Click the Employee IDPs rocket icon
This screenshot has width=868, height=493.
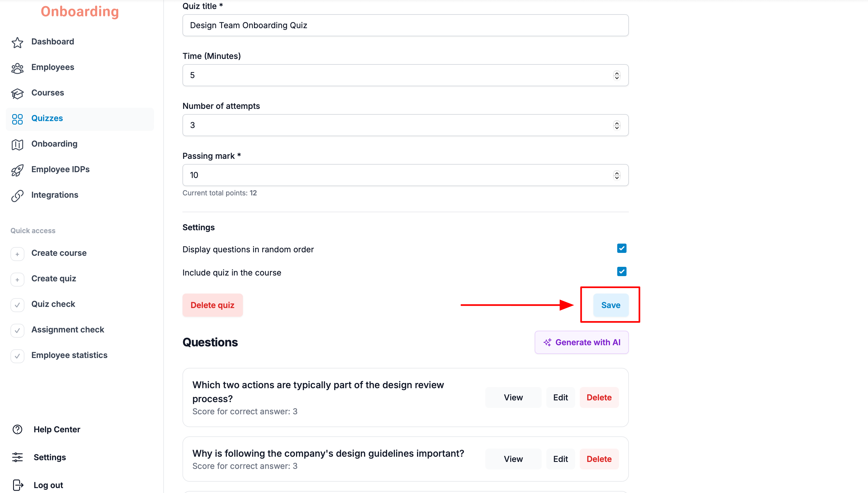coord(17,170)
